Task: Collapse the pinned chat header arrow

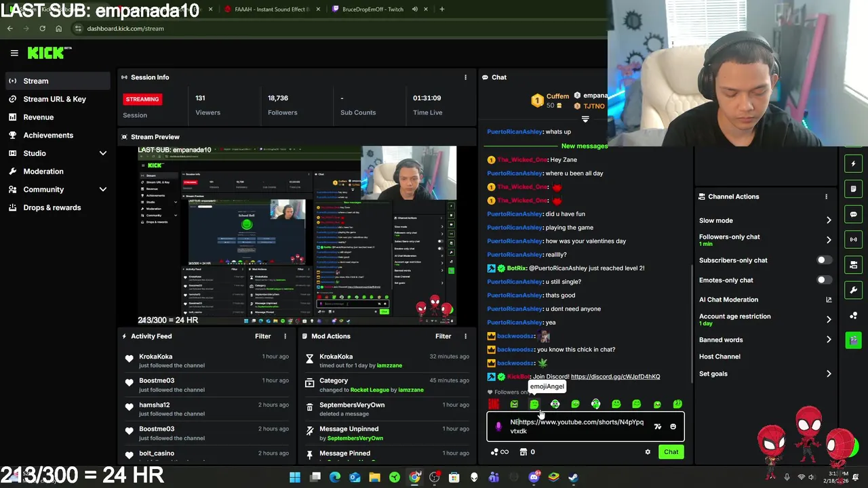Action: 585,119
